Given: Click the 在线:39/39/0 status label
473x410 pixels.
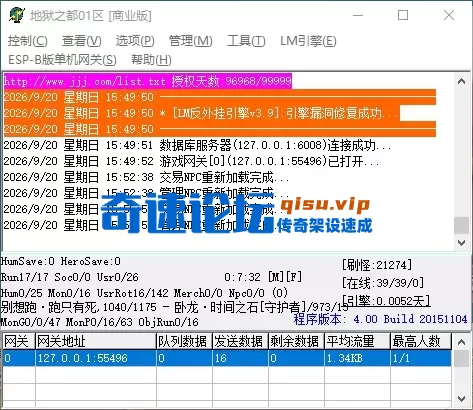Looking at the screenshot, I should click(x=383, y=283).
